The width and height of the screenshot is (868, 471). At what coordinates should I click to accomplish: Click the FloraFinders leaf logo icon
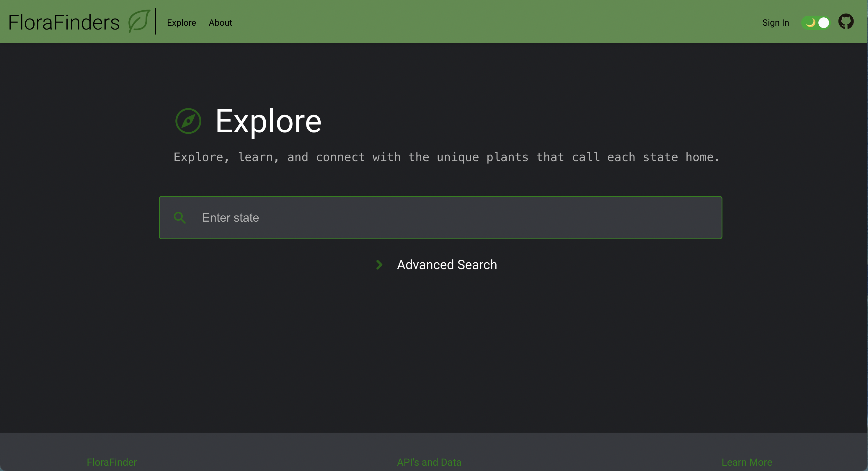point(139,21)
